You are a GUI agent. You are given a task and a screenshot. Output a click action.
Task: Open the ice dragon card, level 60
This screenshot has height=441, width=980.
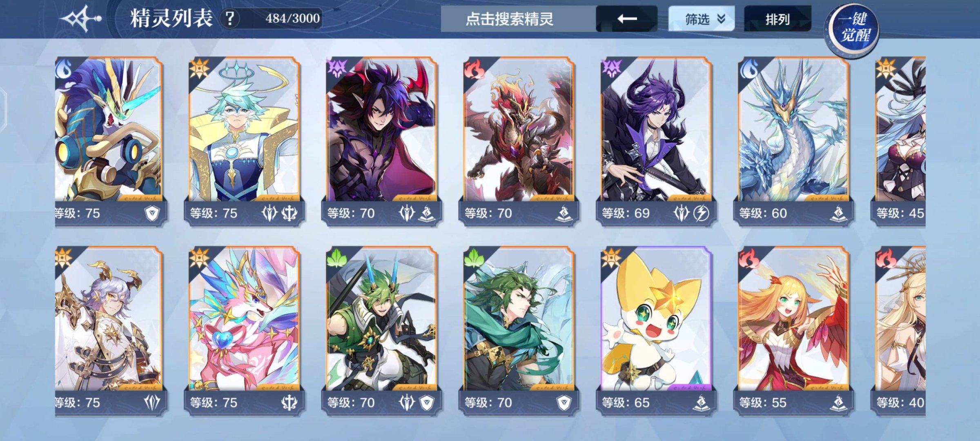[x=793, y=142]
